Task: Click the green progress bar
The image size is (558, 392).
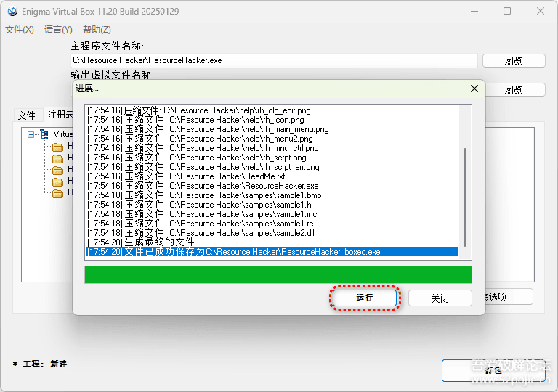Action: pos(278,274)
